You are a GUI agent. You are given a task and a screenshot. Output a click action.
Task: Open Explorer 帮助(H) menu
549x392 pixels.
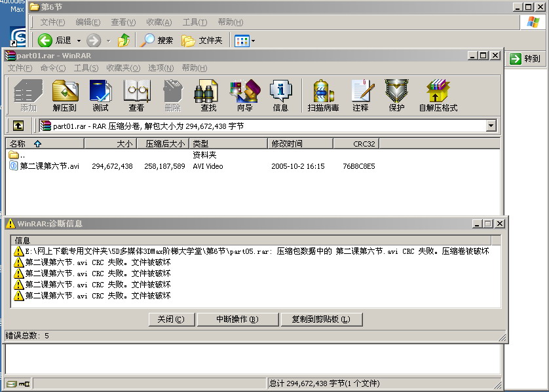coord(231,22)
